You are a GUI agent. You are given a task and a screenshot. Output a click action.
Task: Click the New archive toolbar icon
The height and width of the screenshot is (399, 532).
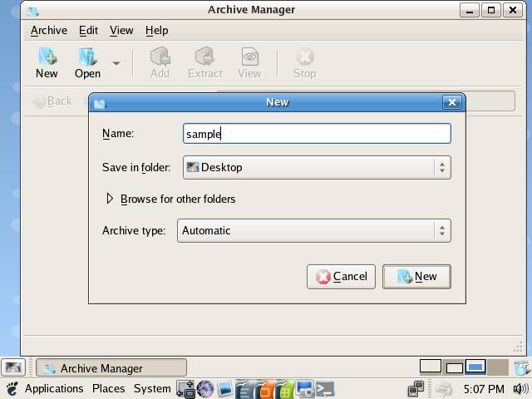coord(47,62)
